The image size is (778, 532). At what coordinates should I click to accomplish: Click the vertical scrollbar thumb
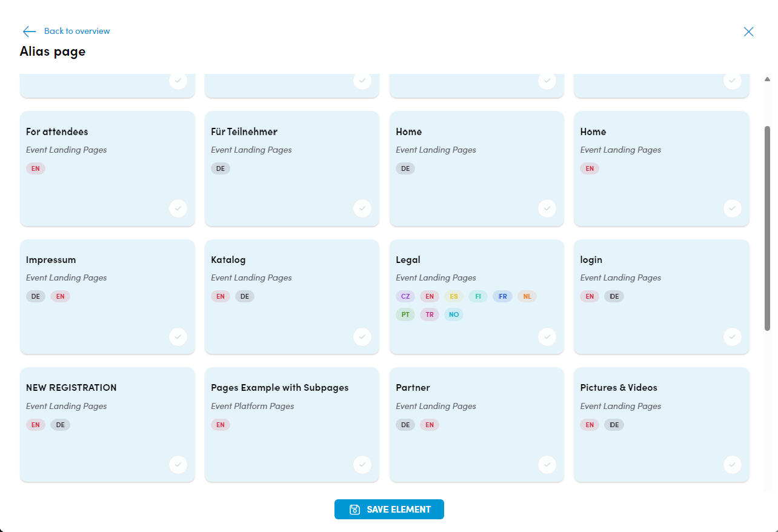[x=767, y=228]
